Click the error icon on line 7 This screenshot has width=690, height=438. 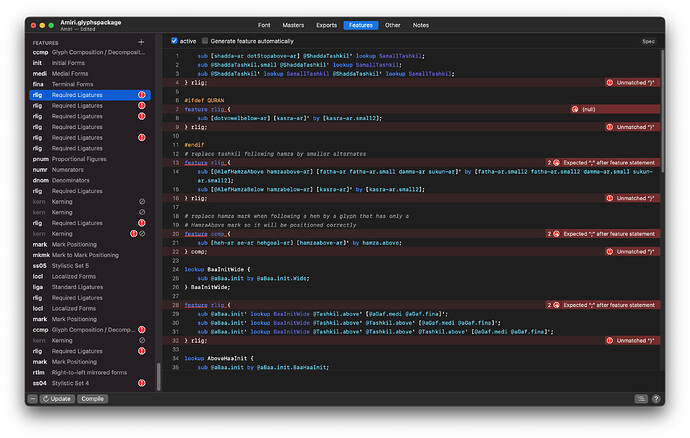click(575, 108)
